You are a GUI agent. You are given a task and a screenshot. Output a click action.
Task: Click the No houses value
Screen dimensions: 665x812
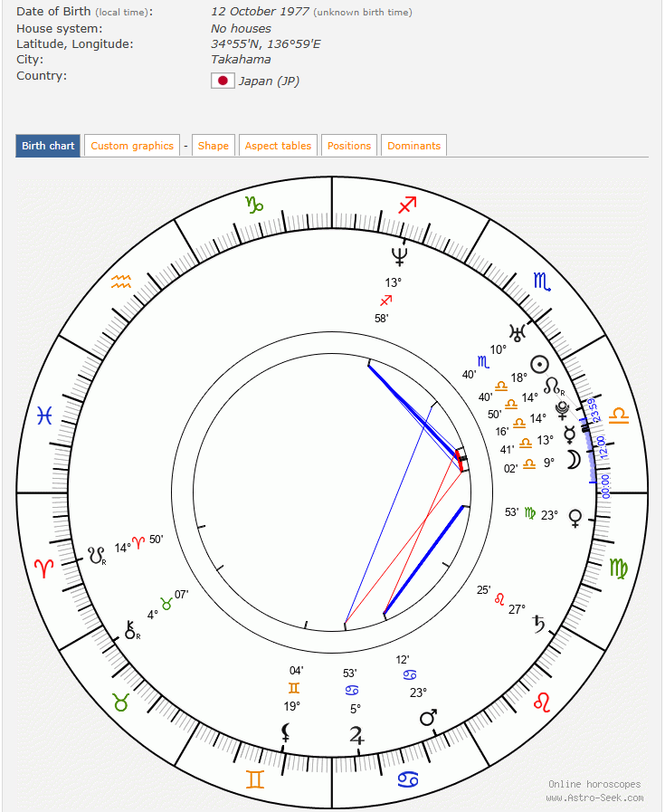pyautogui.click(x=241, y=28)
